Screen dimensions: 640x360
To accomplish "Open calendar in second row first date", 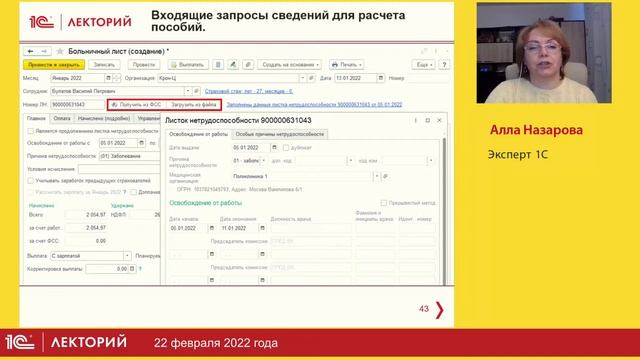I will pyautogui.click(x=211, y=254).
